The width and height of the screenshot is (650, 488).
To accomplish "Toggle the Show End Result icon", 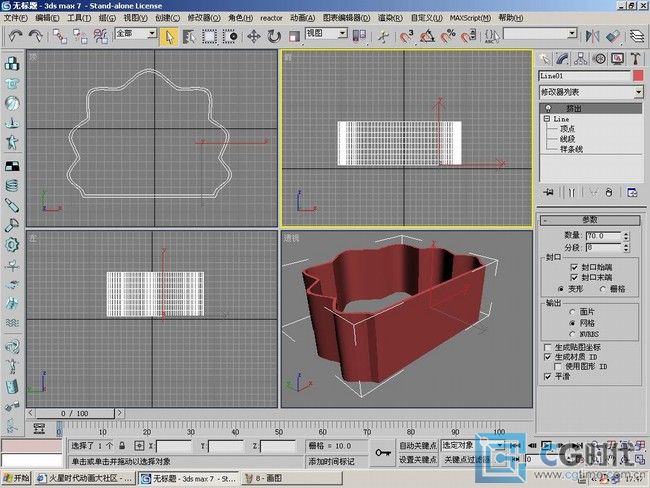I will point(572,192).
